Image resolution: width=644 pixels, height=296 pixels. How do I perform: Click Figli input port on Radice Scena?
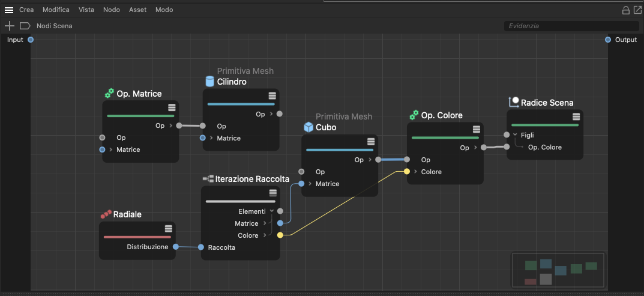[x=507, y=134]
